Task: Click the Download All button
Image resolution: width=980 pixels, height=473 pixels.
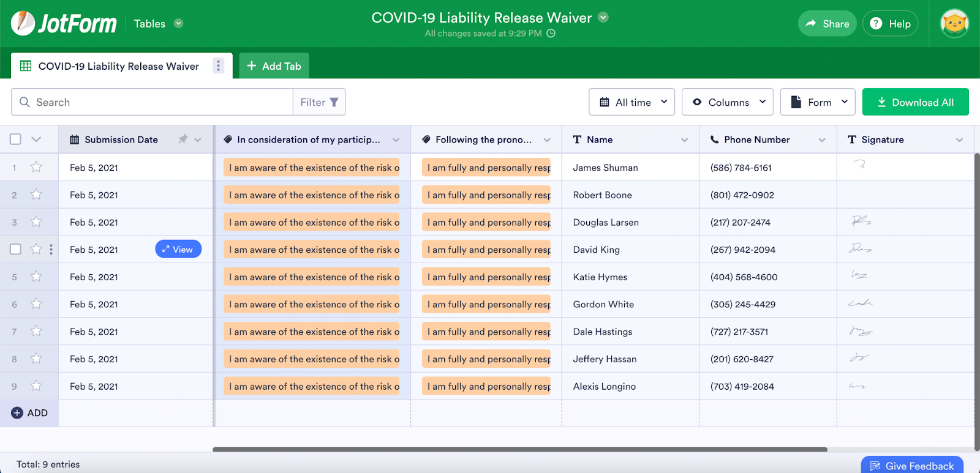Action: [x=915, y=102]
